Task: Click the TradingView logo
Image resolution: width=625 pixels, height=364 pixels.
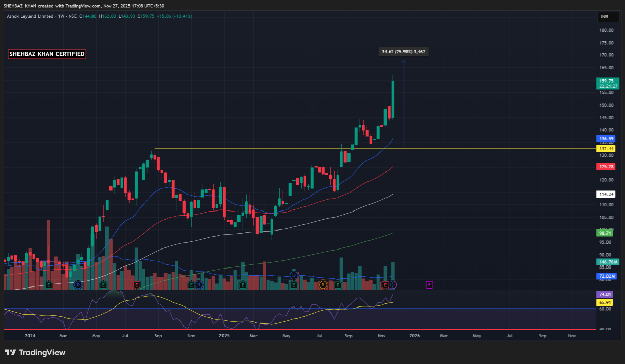Action: pyautogui.click(x=35, y=353)
